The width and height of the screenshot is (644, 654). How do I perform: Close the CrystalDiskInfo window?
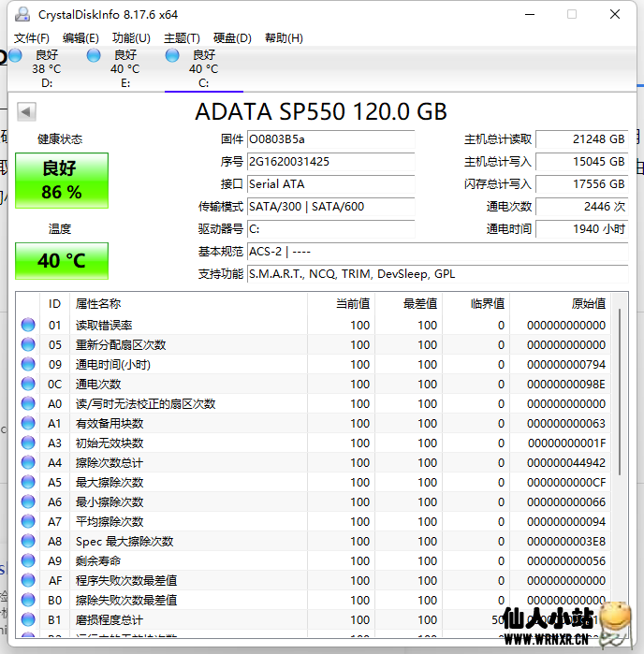point(615,15)
